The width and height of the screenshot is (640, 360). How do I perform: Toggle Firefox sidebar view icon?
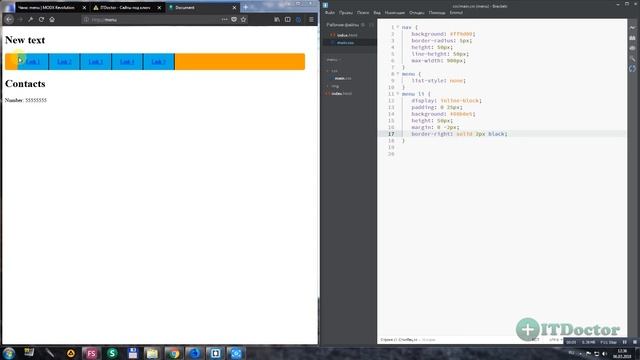(x=288, y=19)
